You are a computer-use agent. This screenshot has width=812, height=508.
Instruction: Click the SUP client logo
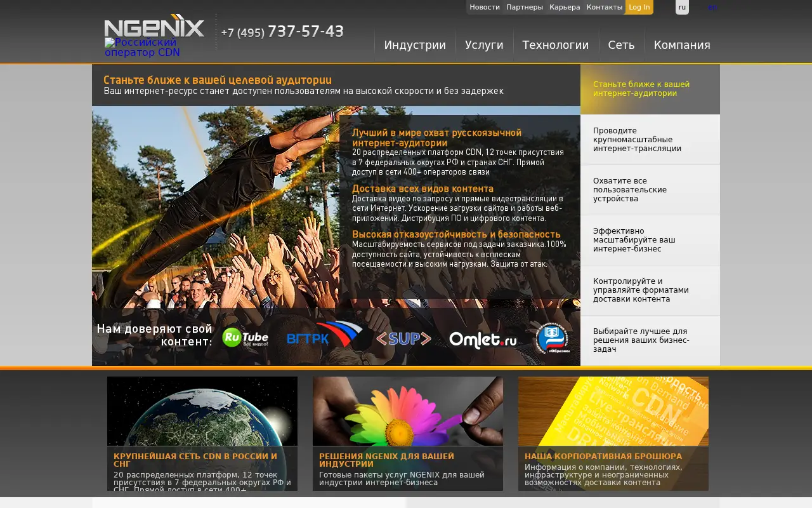click(x=403, y=338)
